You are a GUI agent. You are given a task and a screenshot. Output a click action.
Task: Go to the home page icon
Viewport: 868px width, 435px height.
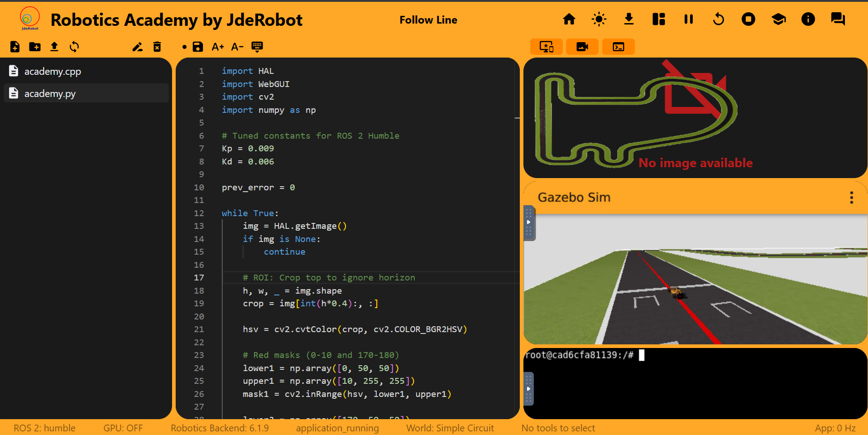[569, 19]
